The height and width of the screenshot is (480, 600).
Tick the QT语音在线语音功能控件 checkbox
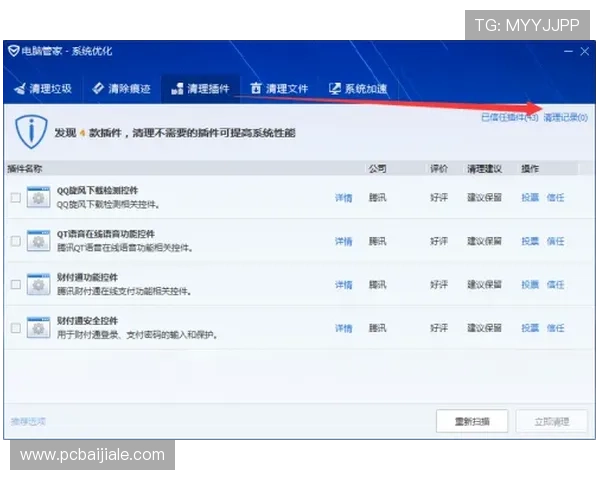pos(16,241)
